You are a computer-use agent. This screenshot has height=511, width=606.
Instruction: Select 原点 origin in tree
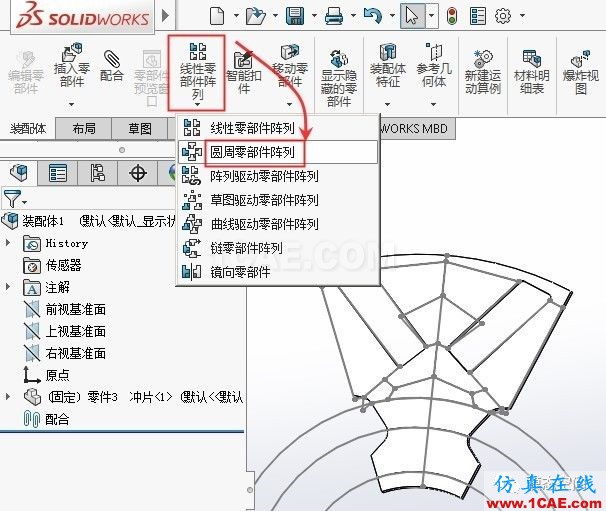click(x=46, y=375)
